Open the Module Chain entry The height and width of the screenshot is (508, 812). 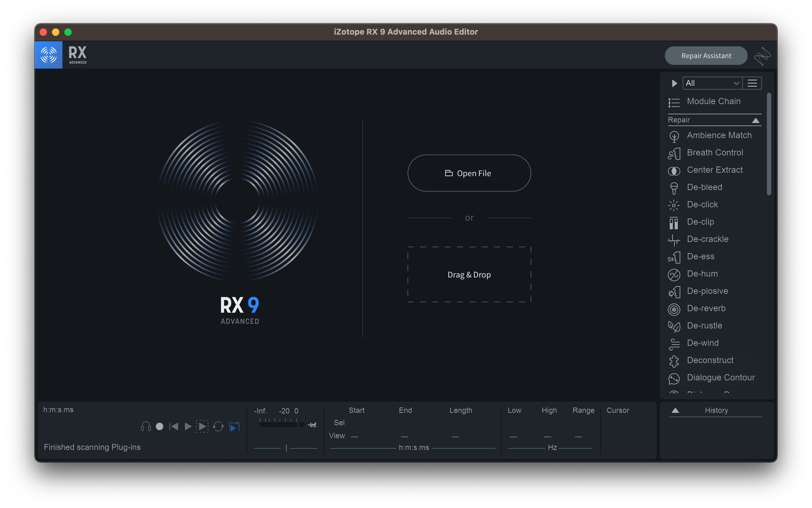(x=714, y=101)
